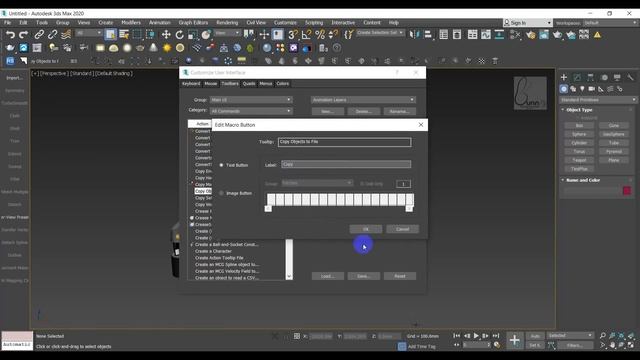Click the red object color swatch

627,191
